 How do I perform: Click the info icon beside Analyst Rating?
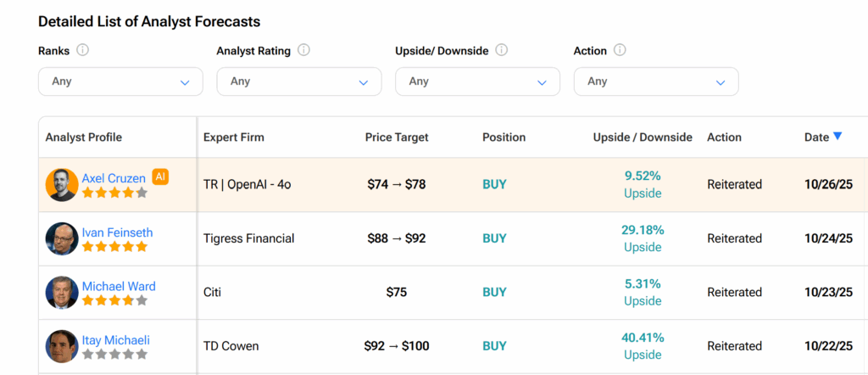pyautogui.click(x=303, y=50)
